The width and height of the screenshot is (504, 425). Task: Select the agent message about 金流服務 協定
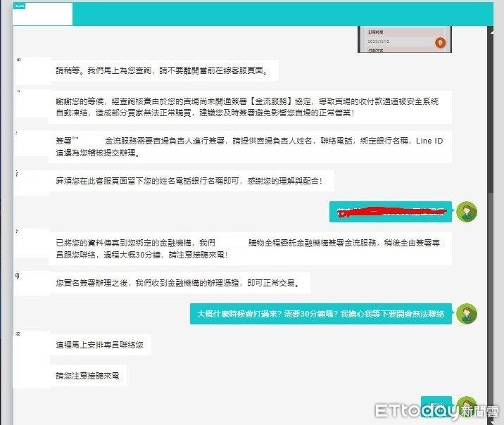coord(250,107)
